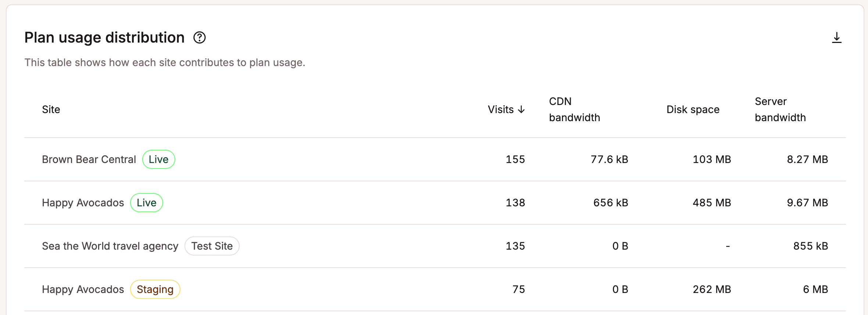Select the Happy Avocados Staging row
The width and height of the screenshot is (868, 315).
click(x=83, y=289)
